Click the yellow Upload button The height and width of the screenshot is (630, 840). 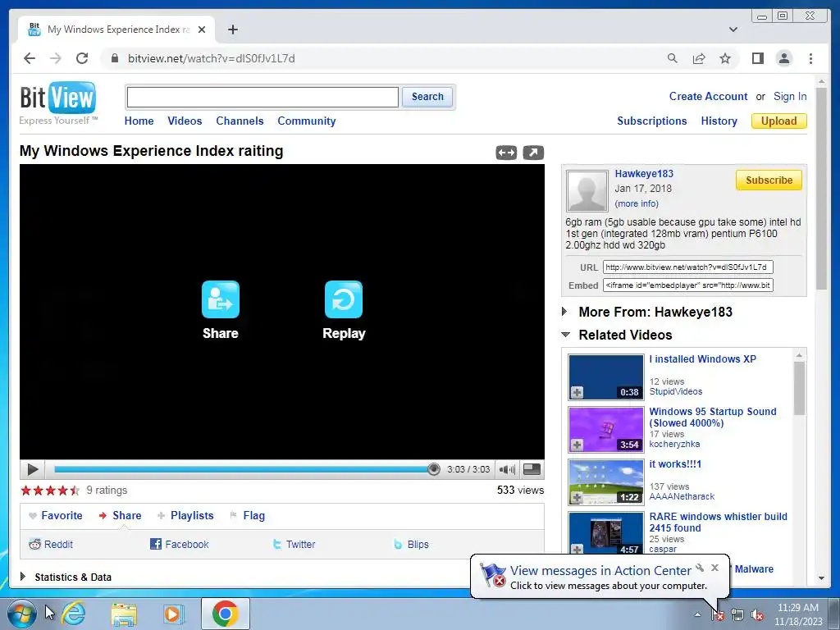pyautogui.click(x=779, y=121)
